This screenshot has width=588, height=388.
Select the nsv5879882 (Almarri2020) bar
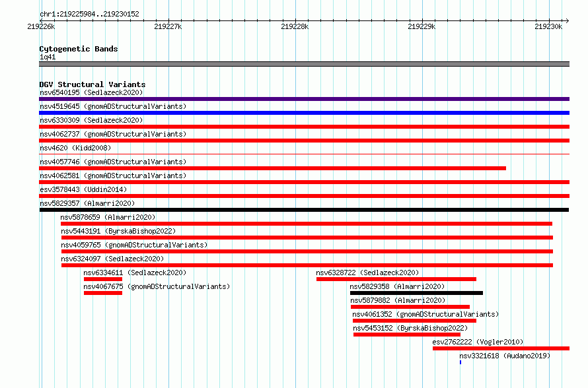(410, 307)
